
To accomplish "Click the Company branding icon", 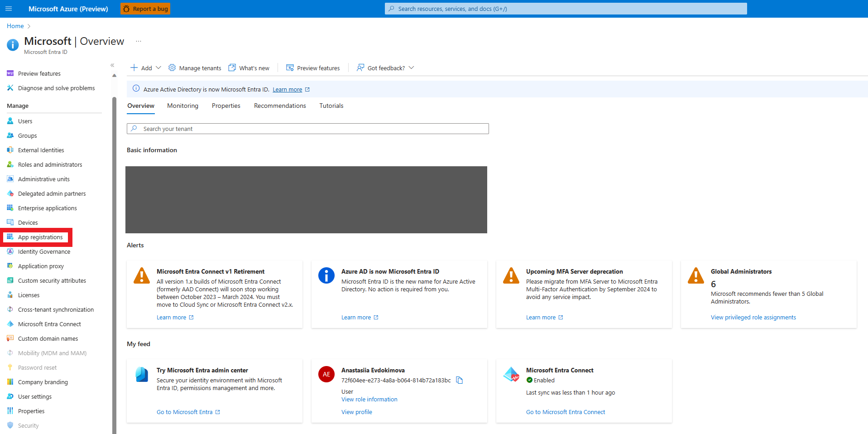I will pyautogui.click(x=10, y=382).
